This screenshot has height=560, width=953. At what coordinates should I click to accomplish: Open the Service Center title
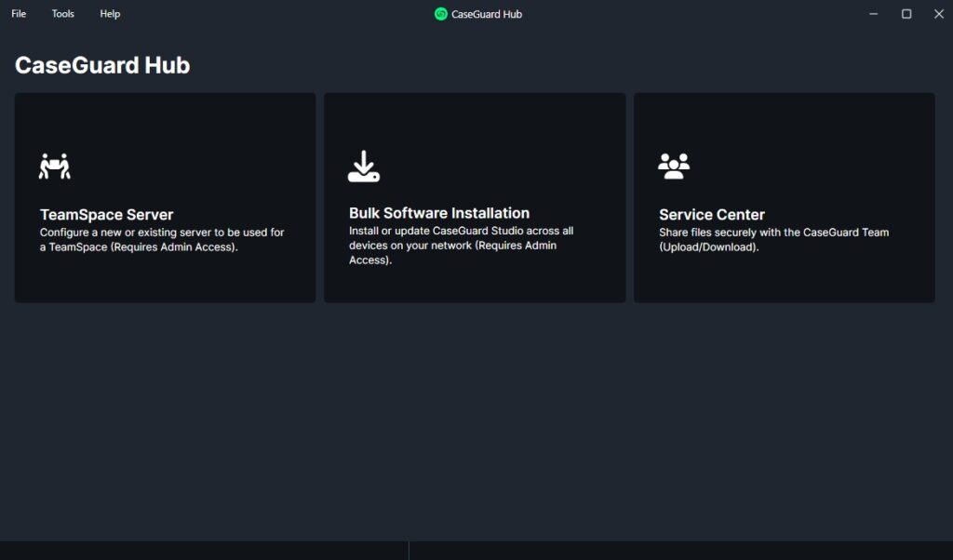[712, 214]
